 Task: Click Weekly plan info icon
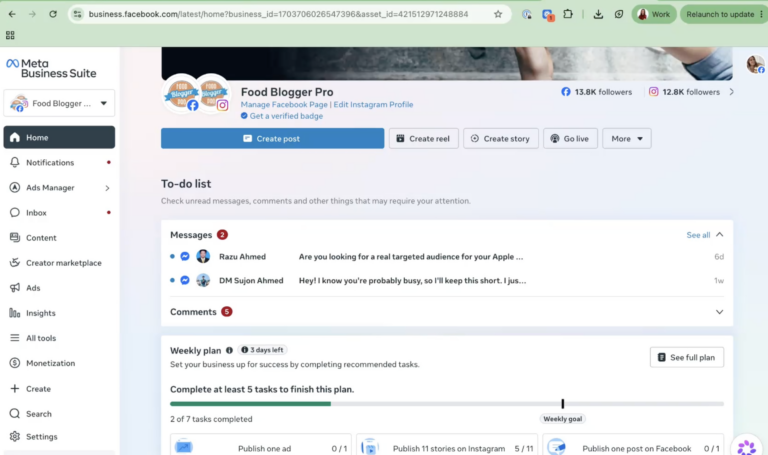(229, 350)
